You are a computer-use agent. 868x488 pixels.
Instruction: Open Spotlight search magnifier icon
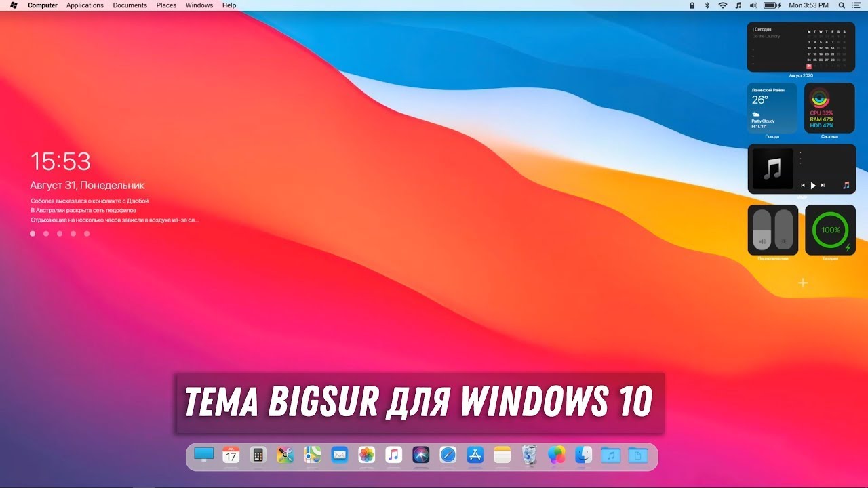842,5
